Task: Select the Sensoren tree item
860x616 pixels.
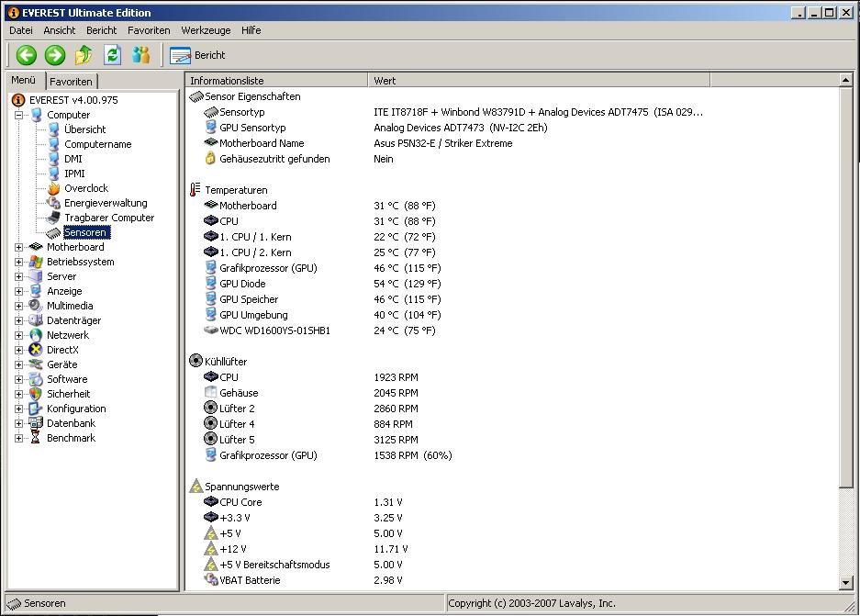Action: (86, 232)
